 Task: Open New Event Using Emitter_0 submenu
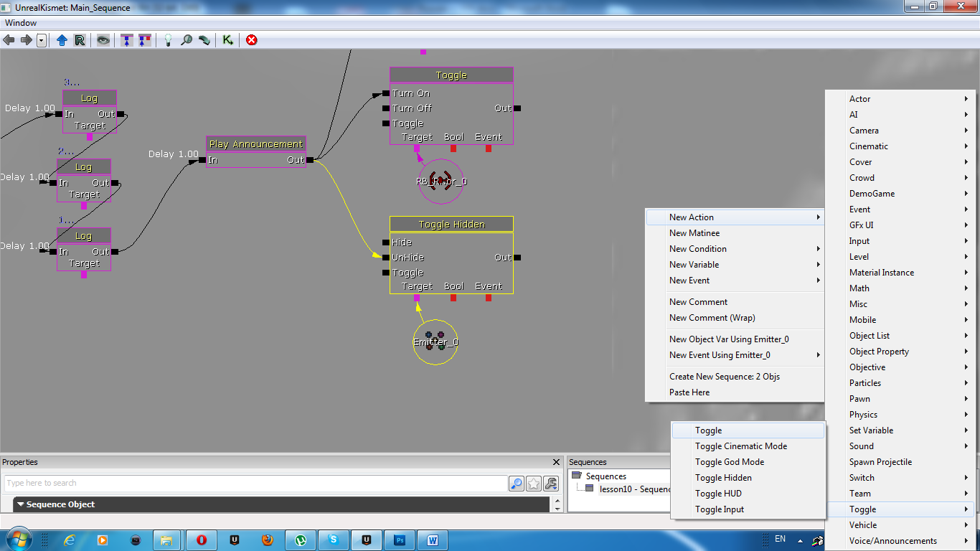tap(735, 355)
